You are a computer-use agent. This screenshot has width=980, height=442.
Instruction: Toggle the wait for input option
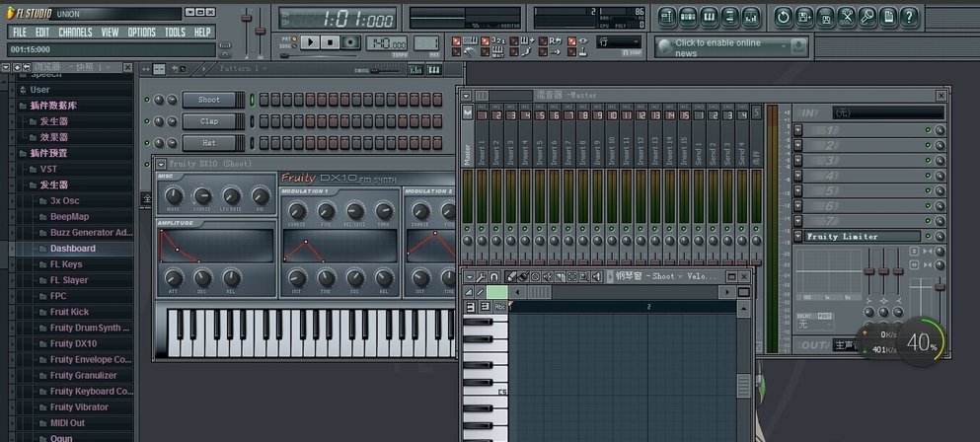point(485,52)
